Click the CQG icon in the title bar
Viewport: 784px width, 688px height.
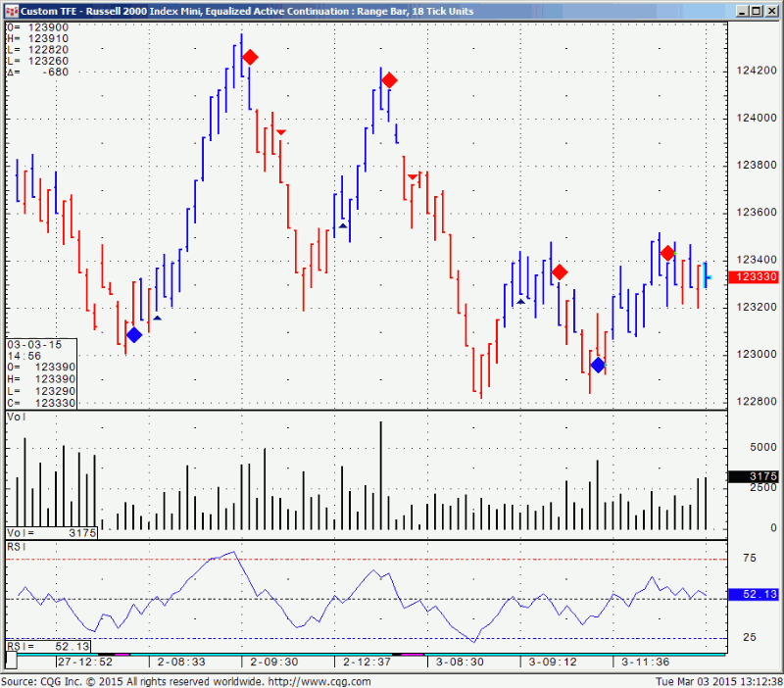coord(12,11)
